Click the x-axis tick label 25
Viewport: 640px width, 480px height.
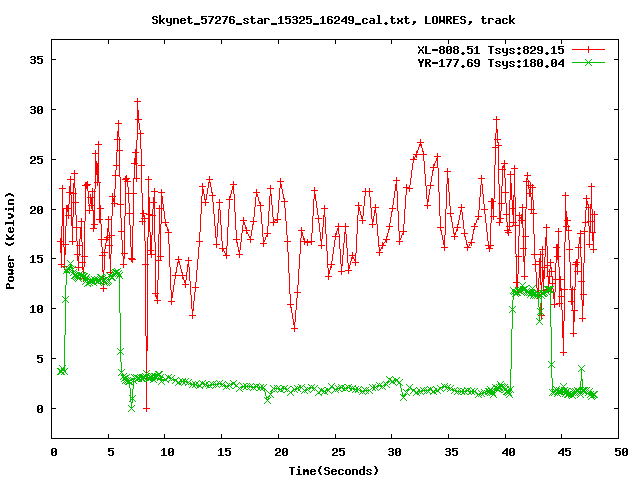click(x=338, y=452)
